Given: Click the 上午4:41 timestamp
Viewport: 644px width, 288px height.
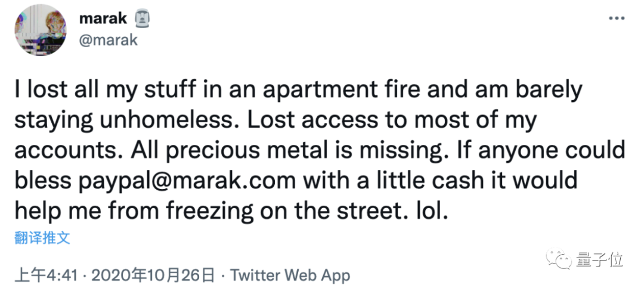Looking at the screenshot, I should coord(46,275).
